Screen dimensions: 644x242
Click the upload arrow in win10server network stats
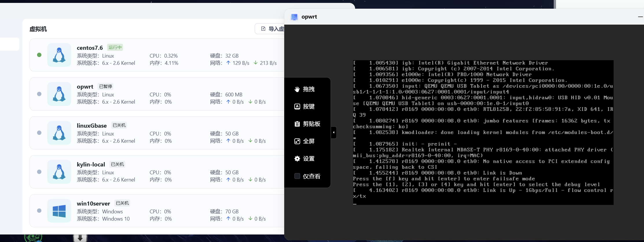click(x=228, y=219)
